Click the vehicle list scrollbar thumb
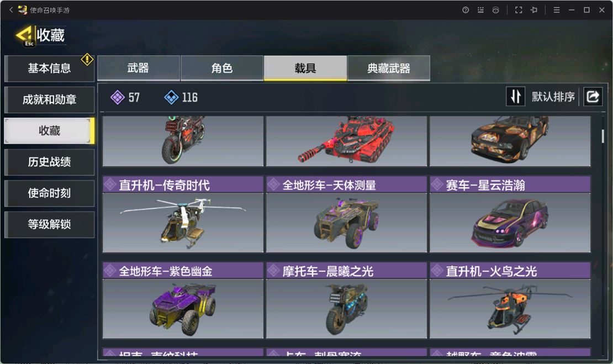 tap(603, 136)
